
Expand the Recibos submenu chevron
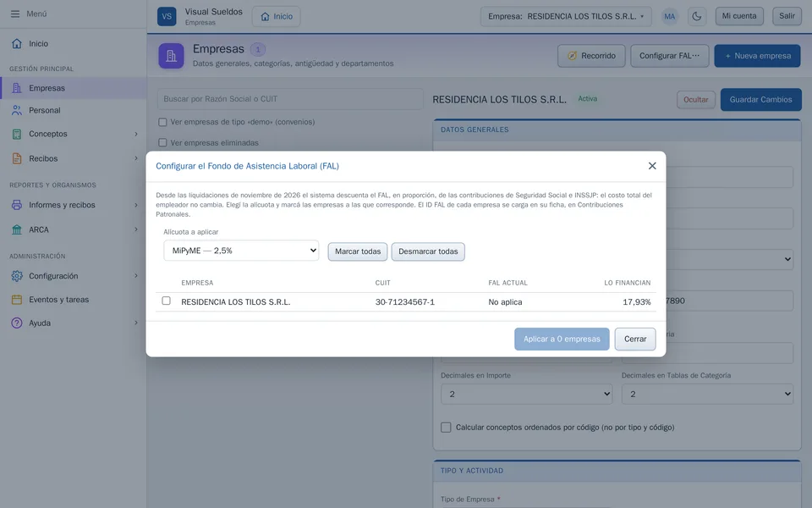click(x=136, y=158)
